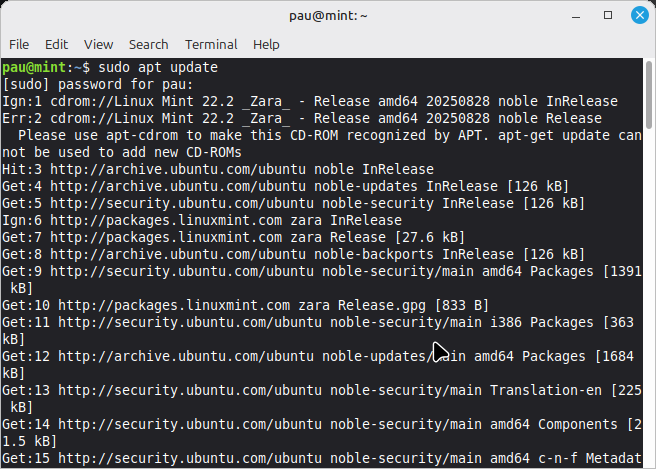Open the Edit menu

point(56,44)
